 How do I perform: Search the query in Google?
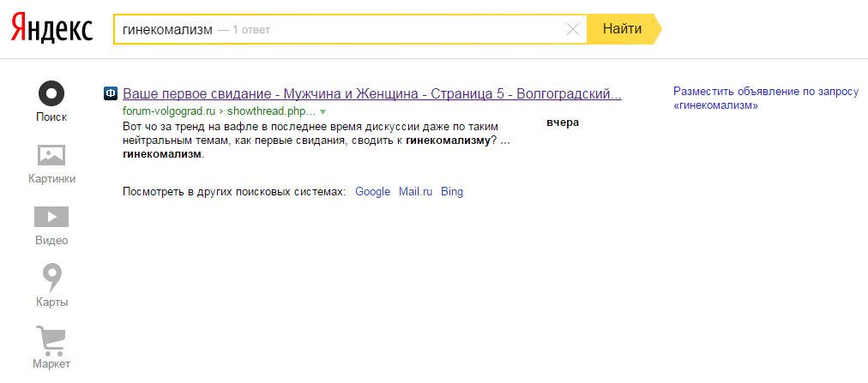click(x=372, y=192)
